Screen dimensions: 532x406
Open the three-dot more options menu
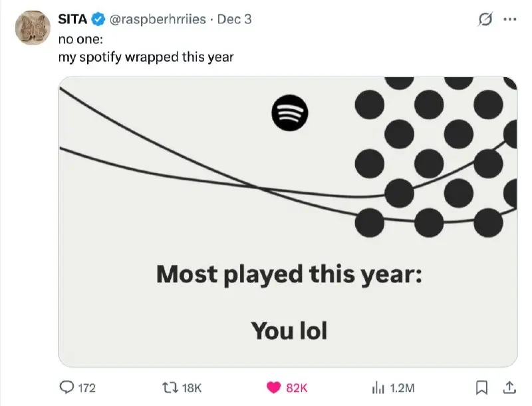tap(509, 19)
